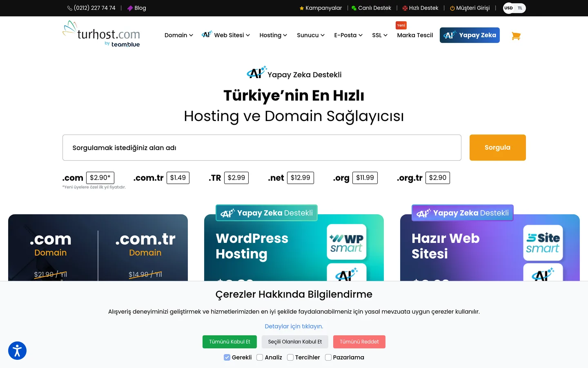Click the AI logo above Yapay Zeka Destekli heading
Viewport: 588px width, 368px height.
click(257, 72)
